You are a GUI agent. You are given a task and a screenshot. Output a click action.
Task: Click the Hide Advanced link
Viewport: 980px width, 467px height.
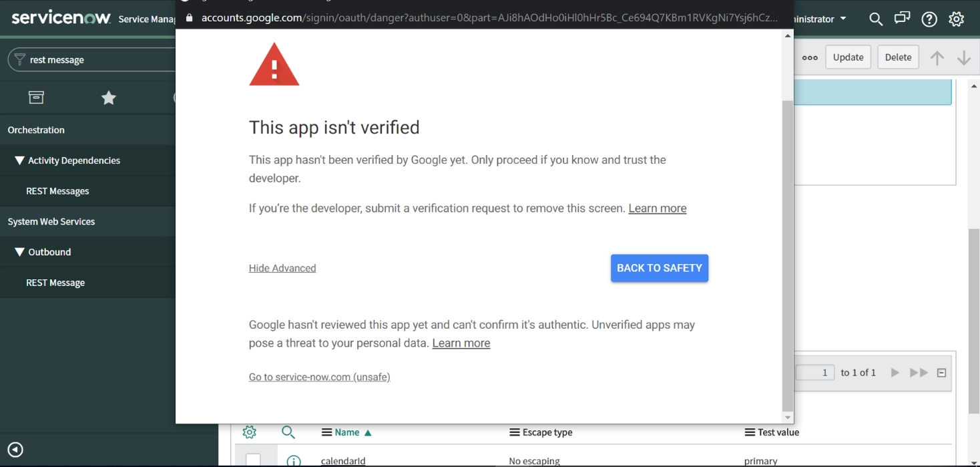click(282, 268)
